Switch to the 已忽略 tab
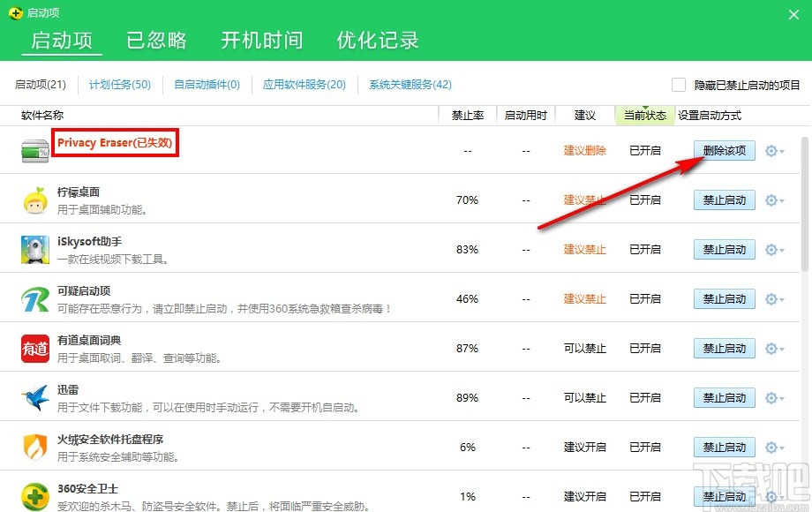 pyautogui.click(x=155, y=40)
